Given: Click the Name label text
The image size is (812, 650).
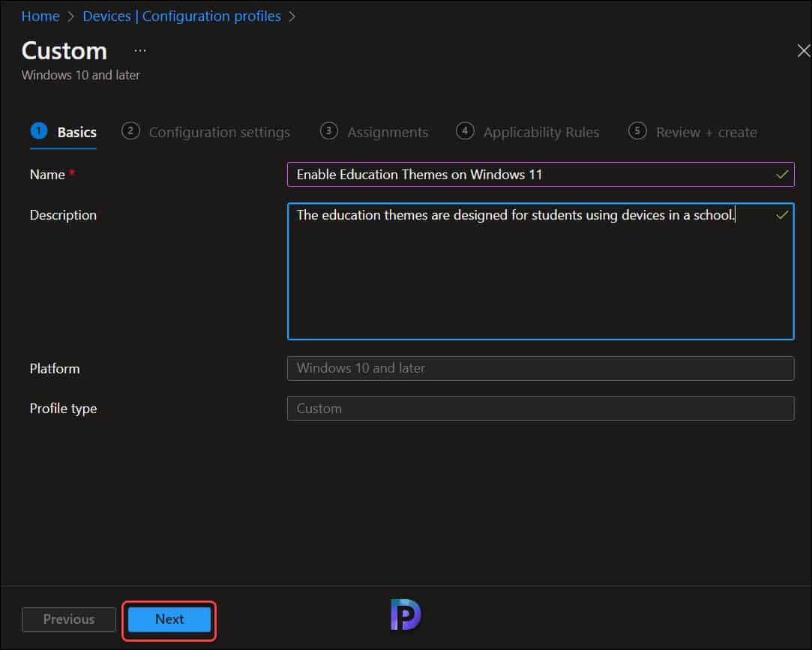Looking at the screenshot, I should coord(47,175).
